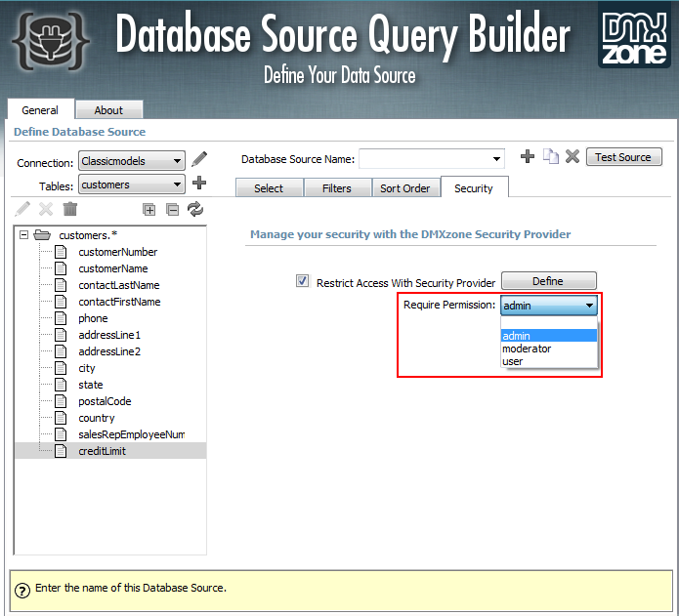Uncheck Restrict Access With Security Provider

(302, 281)
